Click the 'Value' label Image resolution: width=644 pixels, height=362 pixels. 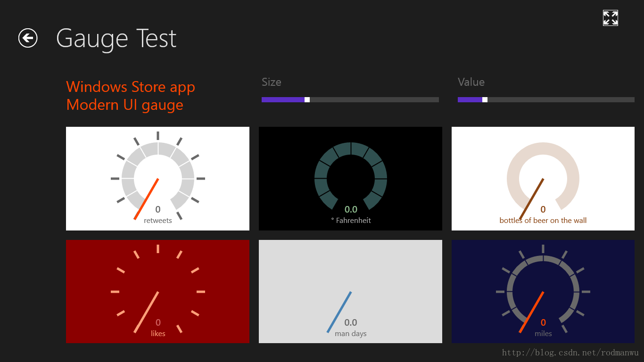(471, 82)
